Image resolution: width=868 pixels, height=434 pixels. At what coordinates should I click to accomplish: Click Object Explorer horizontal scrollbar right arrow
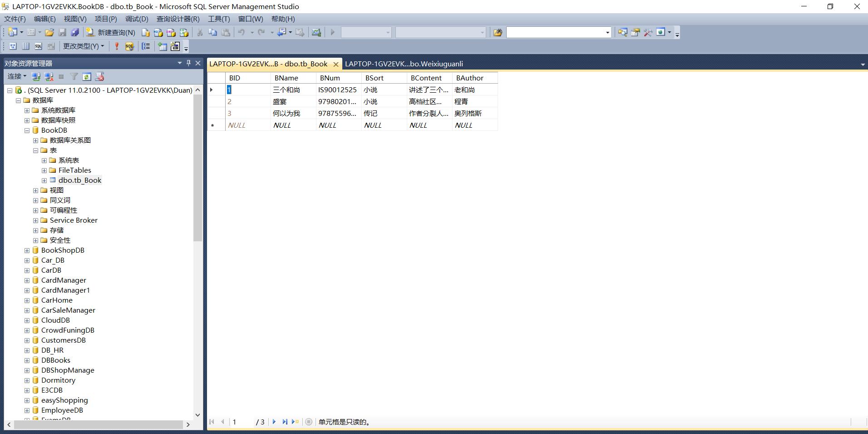[x=188, y=424]
